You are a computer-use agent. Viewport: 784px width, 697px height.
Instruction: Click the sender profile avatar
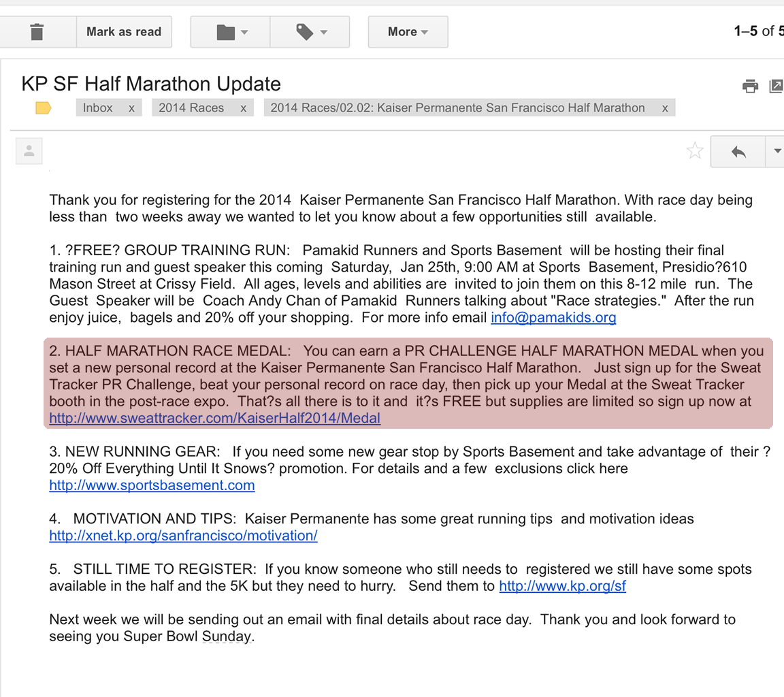[x=29, y=151]
